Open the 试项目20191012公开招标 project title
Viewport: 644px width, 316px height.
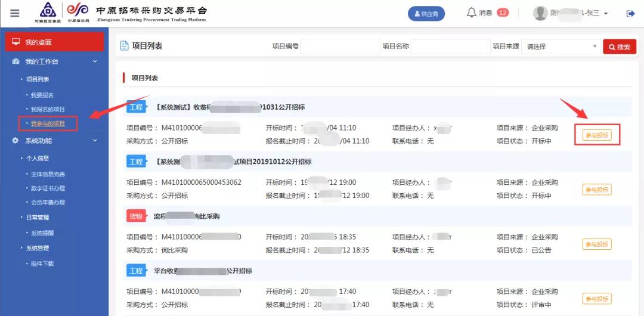234,162
